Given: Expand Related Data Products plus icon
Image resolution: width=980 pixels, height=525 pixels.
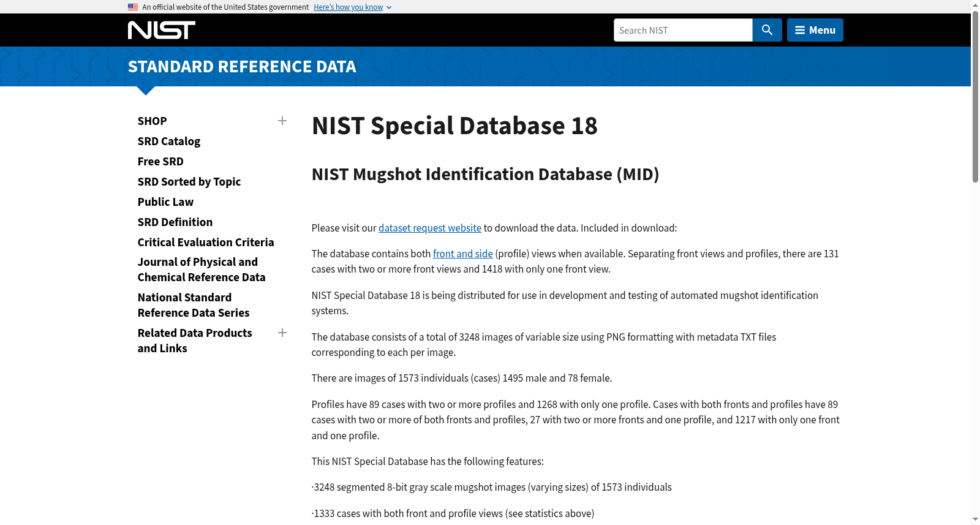Looking at the screenshot, I should [282, 333].
